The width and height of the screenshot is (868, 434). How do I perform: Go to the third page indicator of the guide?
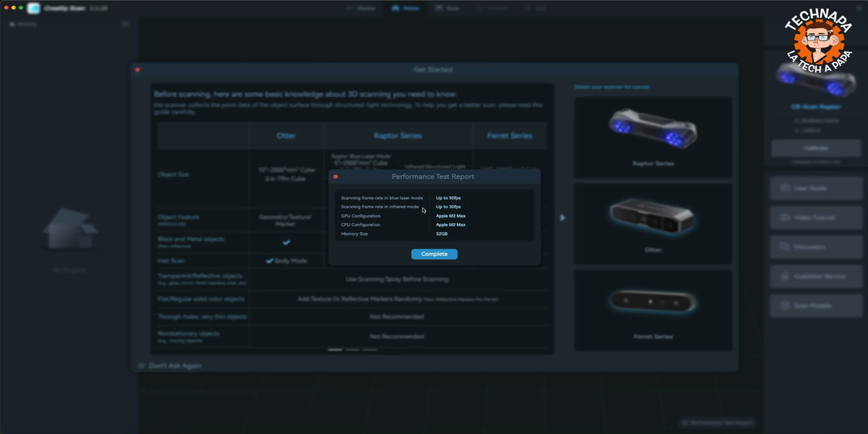click(x=370, y=349)
